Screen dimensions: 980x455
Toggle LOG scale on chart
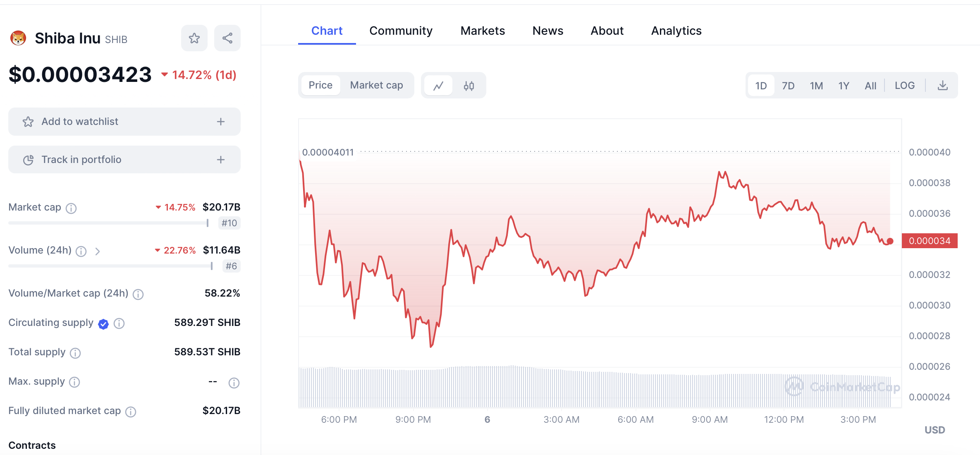pos(904,86)
